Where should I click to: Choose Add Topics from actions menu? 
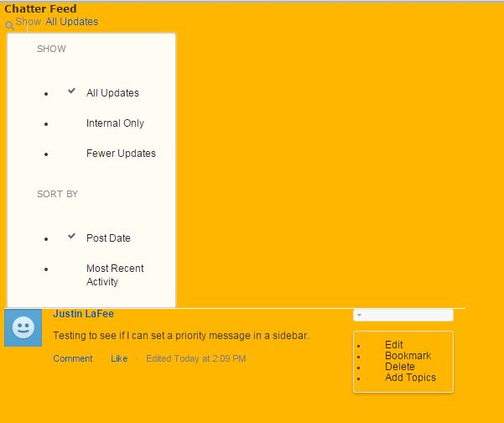[x=410, y=378]
